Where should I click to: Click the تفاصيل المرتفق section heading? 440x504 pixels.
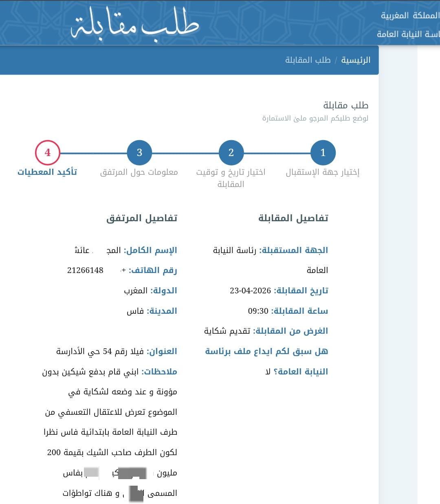[x=142, y=218]
